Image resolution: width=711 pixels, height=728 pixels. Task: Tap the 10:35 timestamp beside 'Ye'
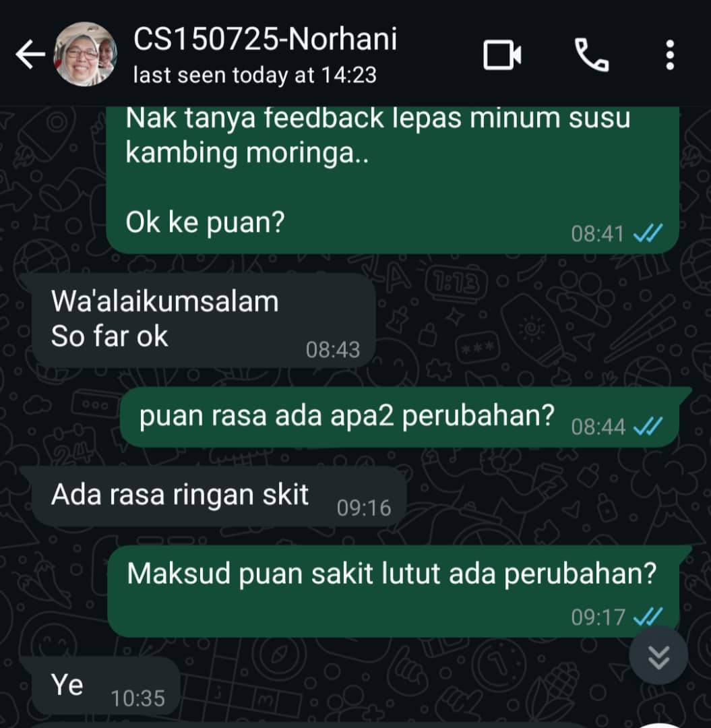138,698
